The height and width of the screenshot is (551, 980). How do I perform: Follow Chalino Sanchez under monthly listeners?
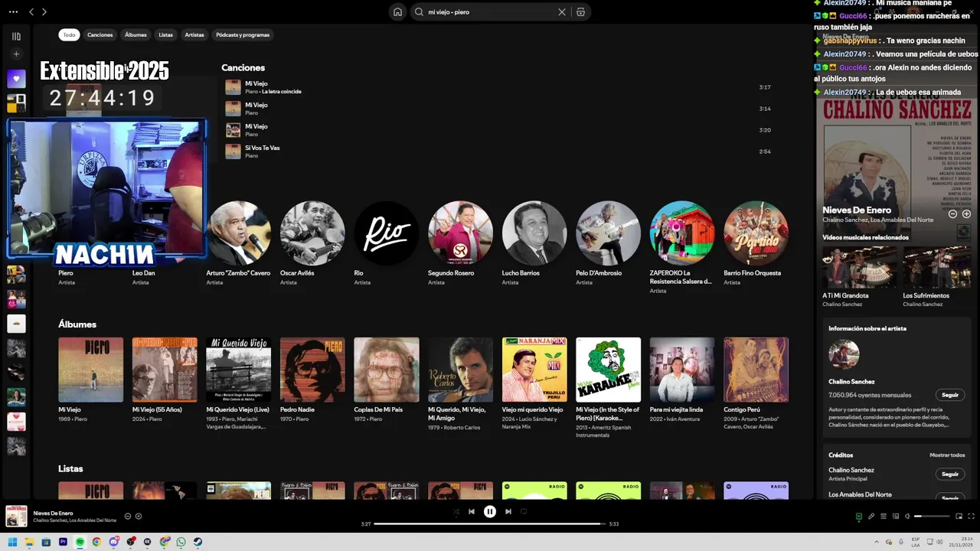click(949, 395)
